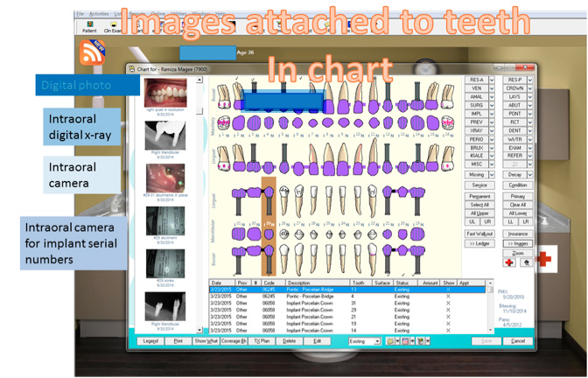Open the Existing status dropdown

click(365, 341)
